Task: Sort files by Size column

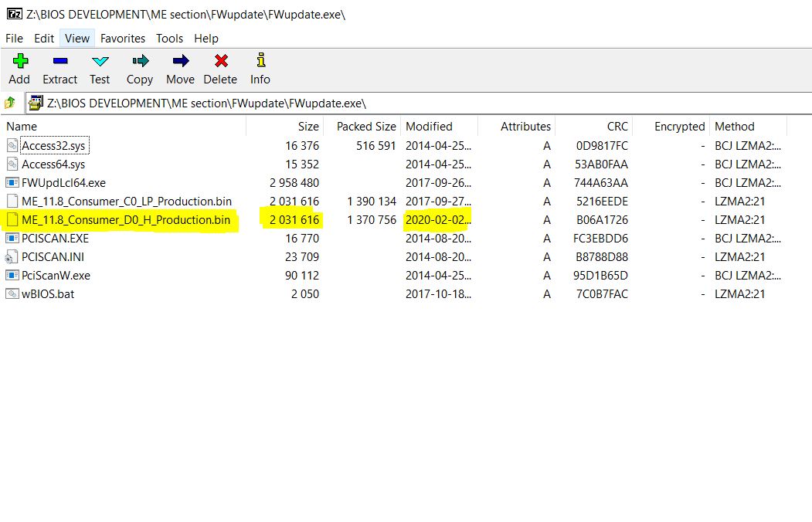Action: [x=285, y=126]
